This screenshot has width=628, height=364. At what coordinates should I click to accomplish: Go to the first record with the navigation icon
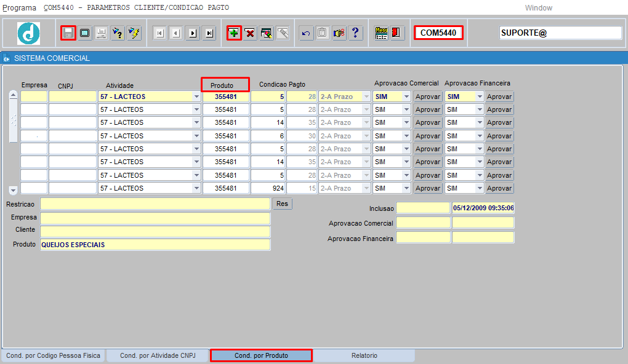(159, 33)
